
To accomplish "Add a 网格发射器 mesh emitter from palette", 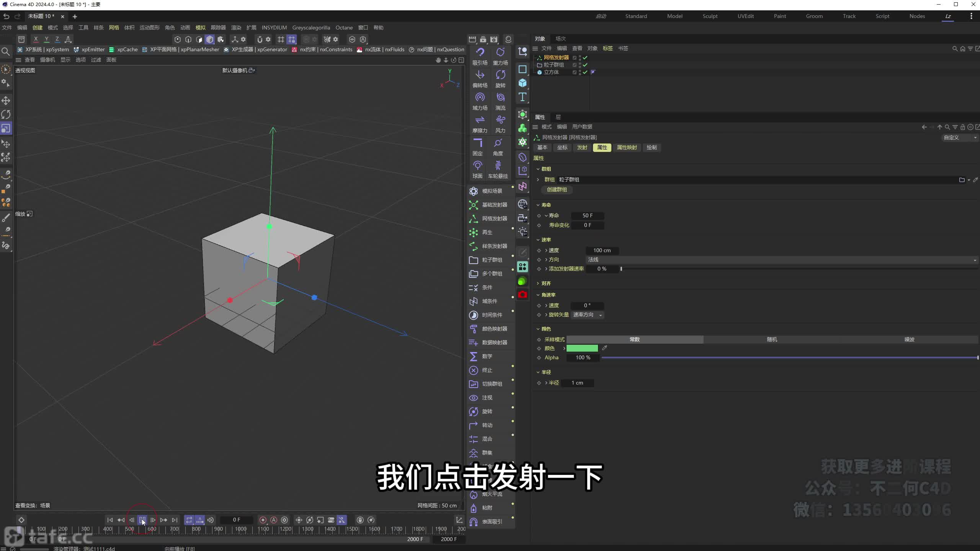I will (491, 218).
